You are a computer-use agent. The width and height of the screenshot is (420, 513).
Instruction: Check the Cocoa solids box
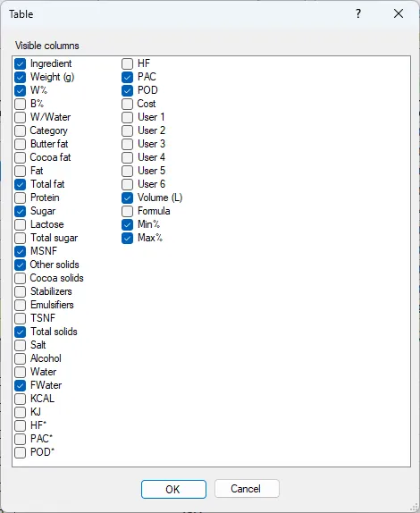tap(20, 278)
